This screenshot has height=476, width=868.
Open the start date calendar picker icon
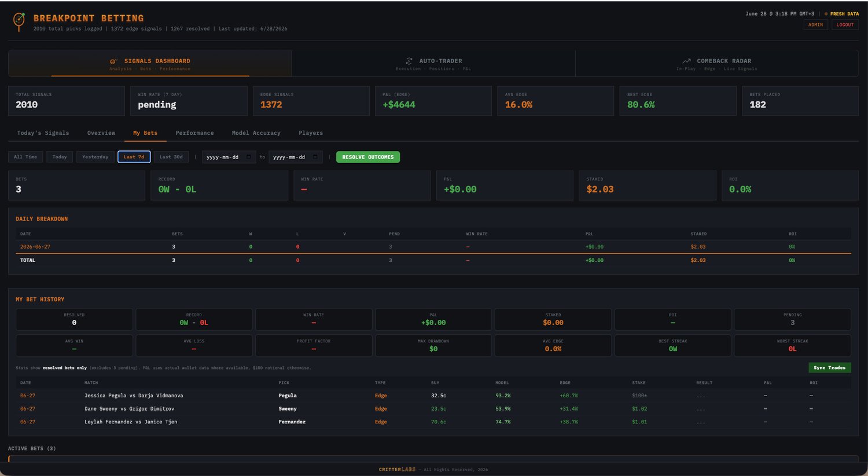(x=249, y=157)
